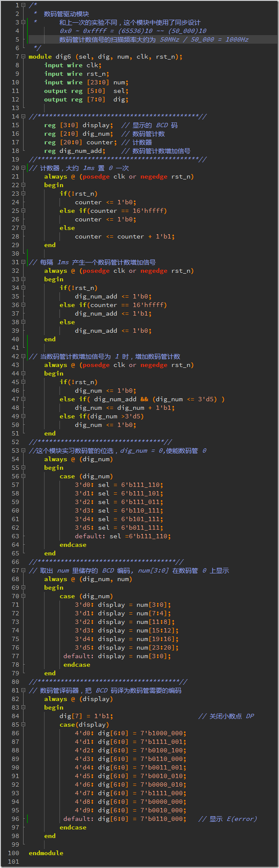
Task: Click 'reg [3:0] display;' declaration
Action: pos(78,125)
